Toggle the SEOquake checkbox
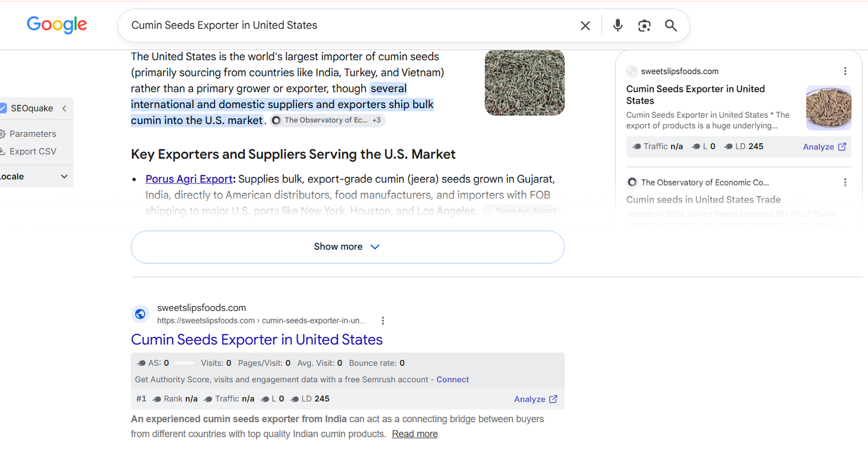 (x=3, y=108)
